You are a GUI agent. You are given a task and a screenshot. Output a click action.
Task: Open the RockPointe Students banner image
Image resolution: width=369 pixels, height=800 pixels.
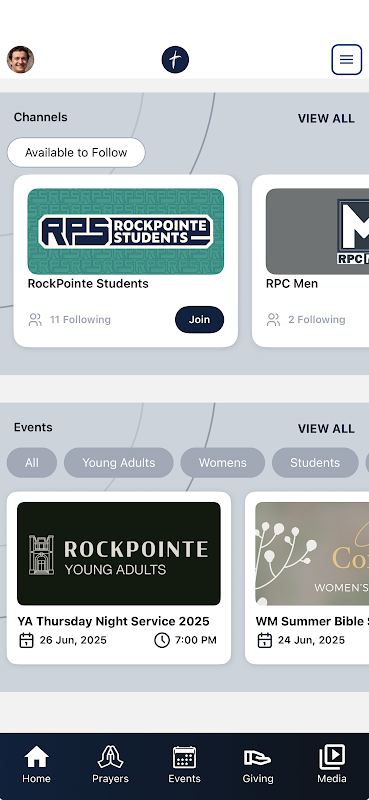[126, 232]
